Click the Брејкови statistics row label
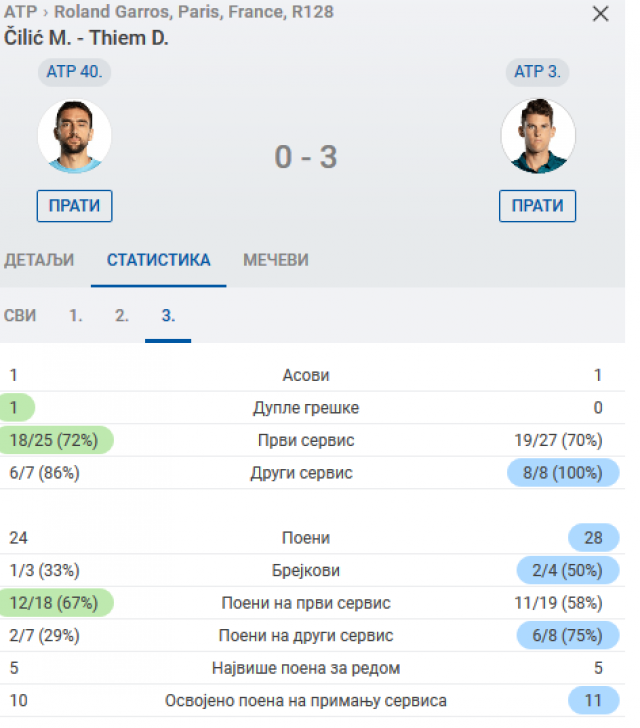This screenshot has height=728, width=640. click(x=306, y=570)
